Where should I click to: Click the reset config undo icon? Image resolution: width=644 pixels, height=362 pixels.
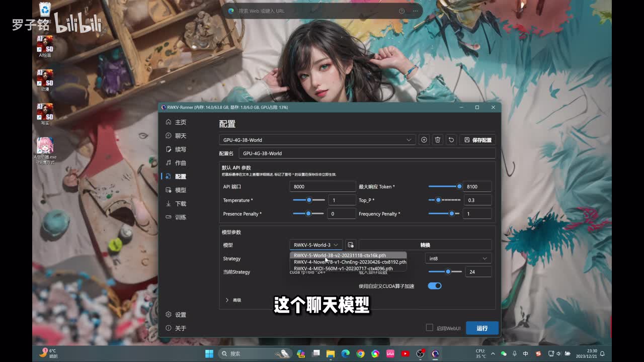click(451, 140)
